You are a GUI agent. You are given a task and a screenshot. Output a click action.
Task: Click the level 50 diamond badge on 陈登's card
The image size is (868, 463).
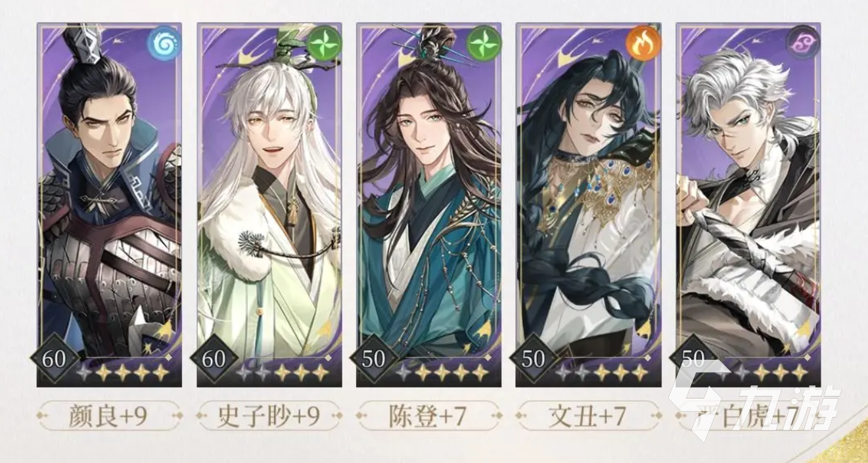click(373, 359)
